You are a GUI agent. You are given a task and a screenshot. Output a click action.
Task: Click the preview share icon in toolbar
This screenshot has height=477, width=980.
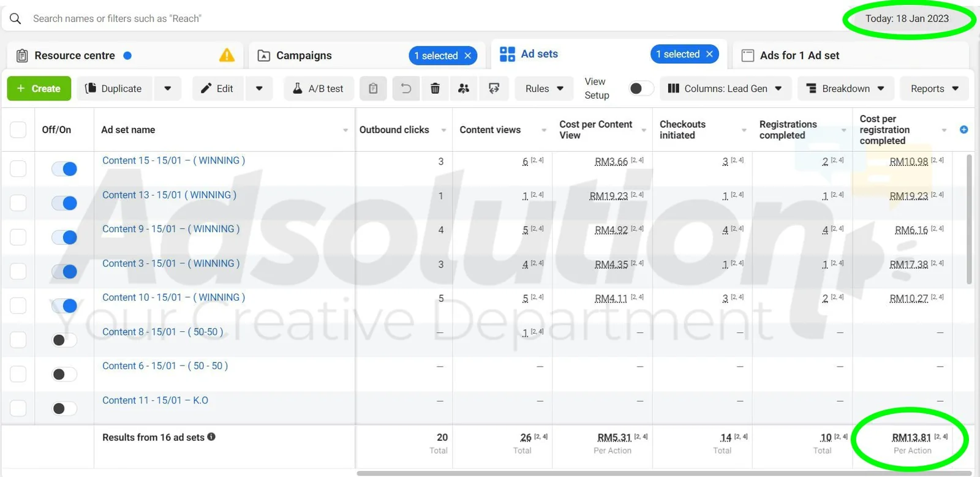(494, 89)
